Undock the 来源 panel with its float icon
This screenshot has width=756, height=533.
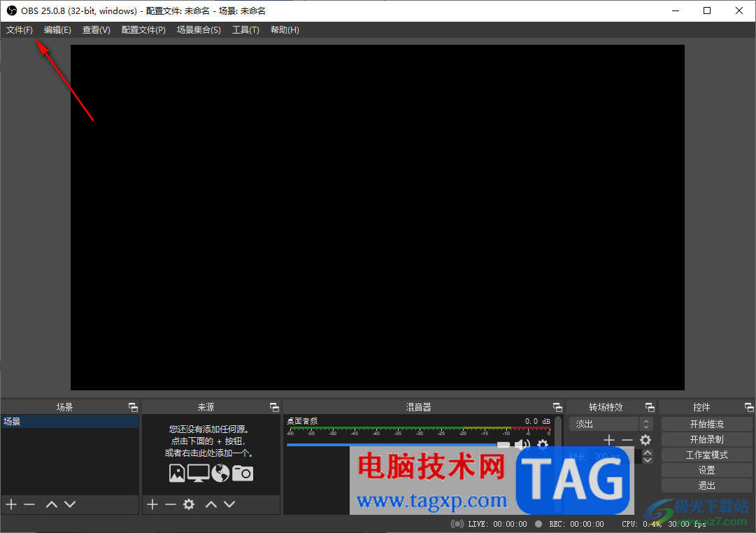pos(274,407)
